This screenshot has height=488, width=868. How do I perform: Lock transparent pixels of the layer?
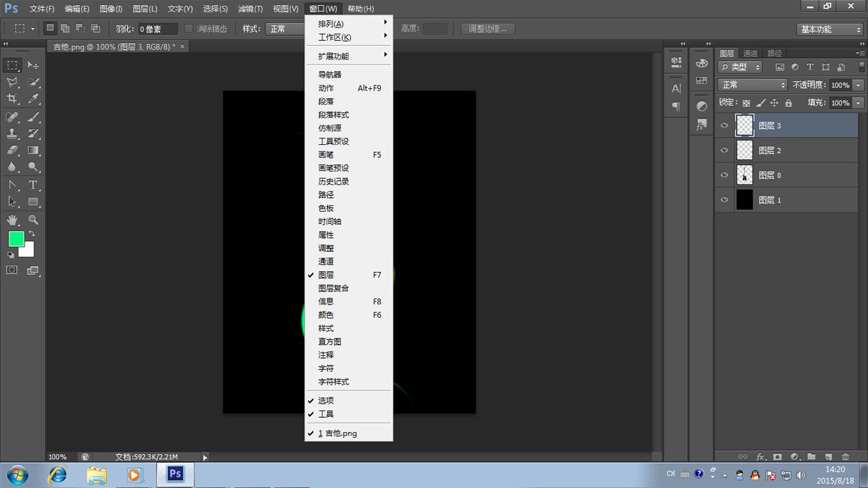pyautogui.click(x=746, y=103)
